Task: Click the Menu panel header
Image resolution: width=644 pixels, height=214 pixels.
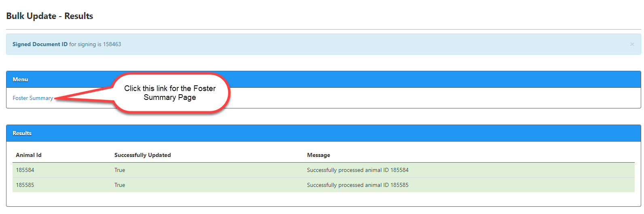Action: pos(20,79)
